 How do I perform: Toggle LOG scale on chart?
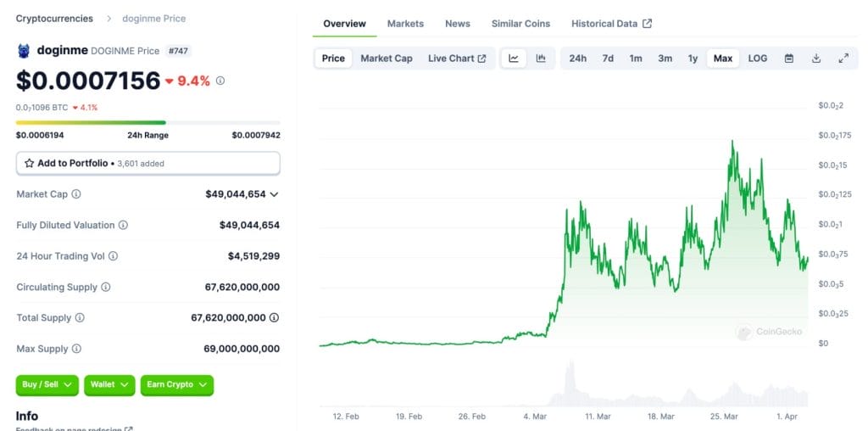coord(758,59)
